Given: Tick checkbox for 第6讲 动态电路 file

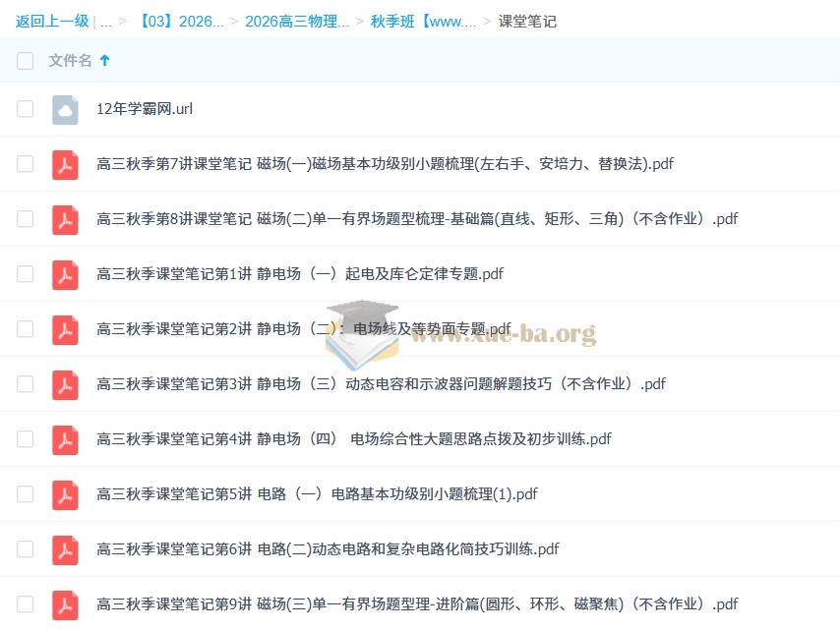Looking at the screenshot, I should click(x=25, y=549).
